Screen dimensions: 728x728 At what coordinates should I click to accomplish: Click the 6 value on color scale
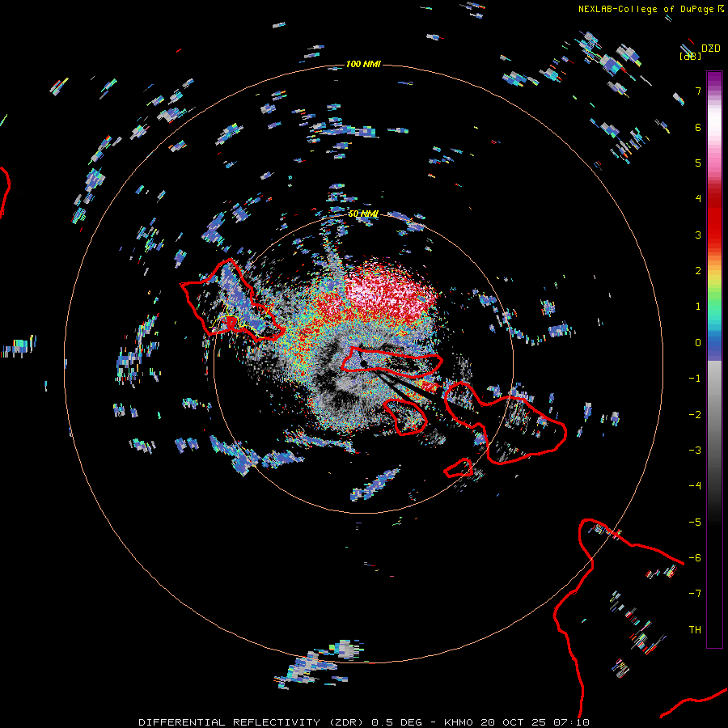pyautogui.click(x=698, y=127)
